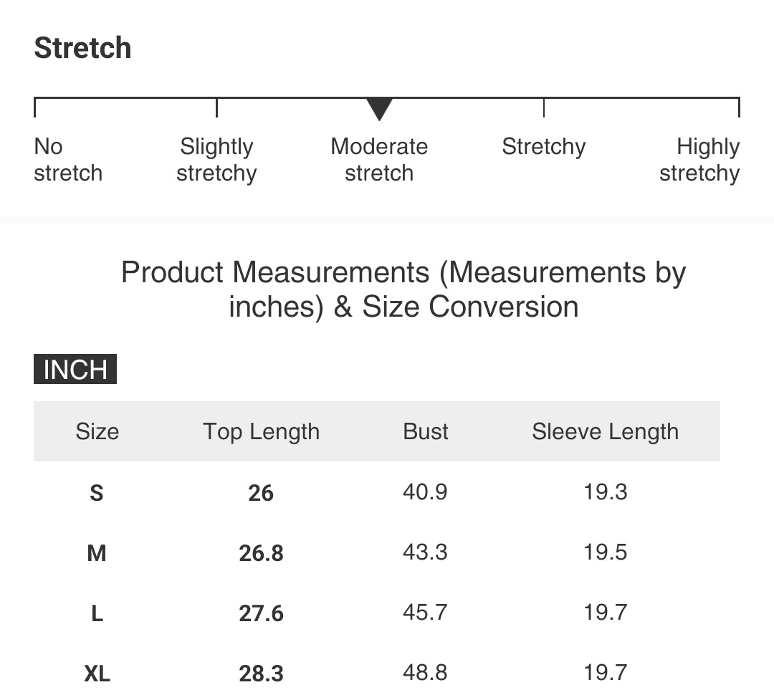
Task: Click the Slightly stretchy label
Action: click(x=216, y=160)
